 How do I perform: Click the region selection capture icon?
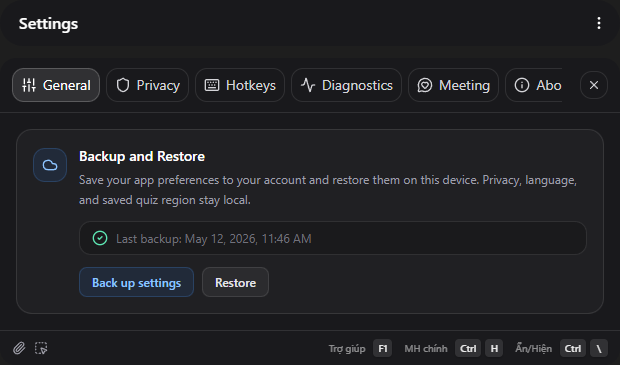point(41,348)
